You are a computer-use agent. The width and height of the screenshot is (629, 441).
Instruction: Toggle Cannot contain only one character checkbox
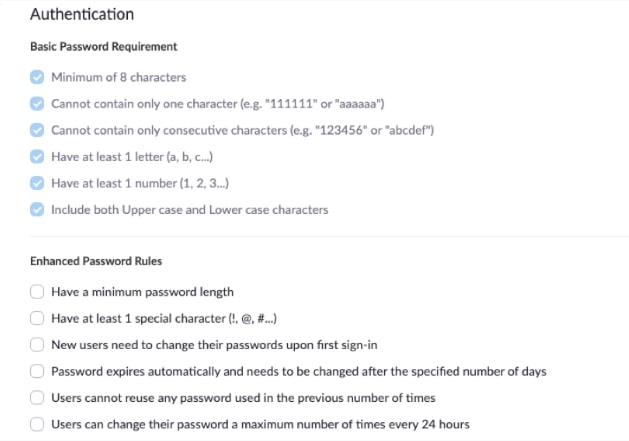(37, 104)
